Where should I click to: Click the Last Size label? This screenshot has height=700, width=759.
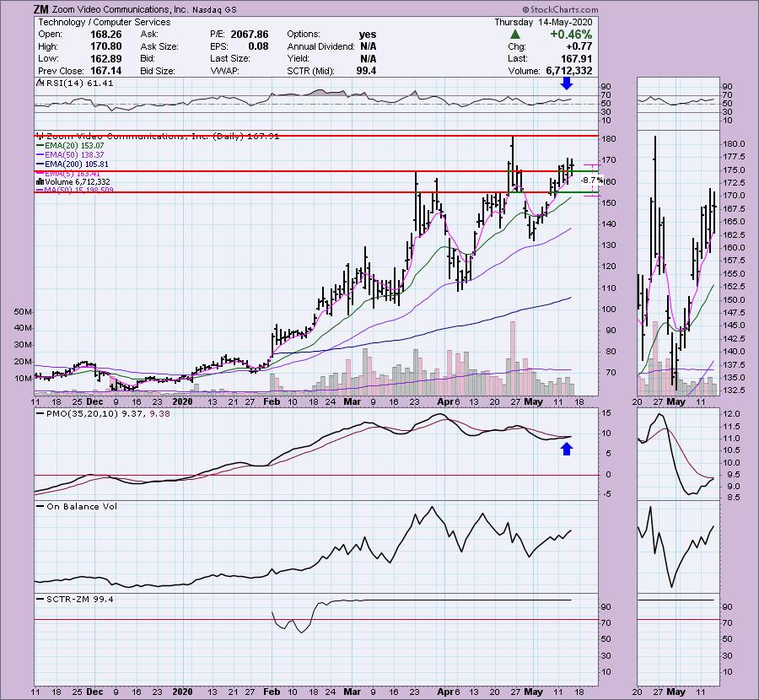pos(230,58)
